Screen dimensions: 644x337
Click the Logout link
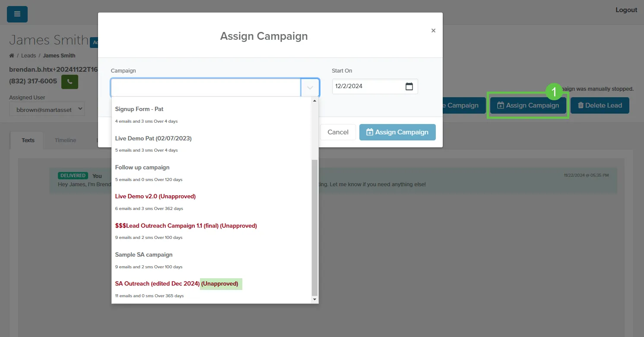point(626,10)
